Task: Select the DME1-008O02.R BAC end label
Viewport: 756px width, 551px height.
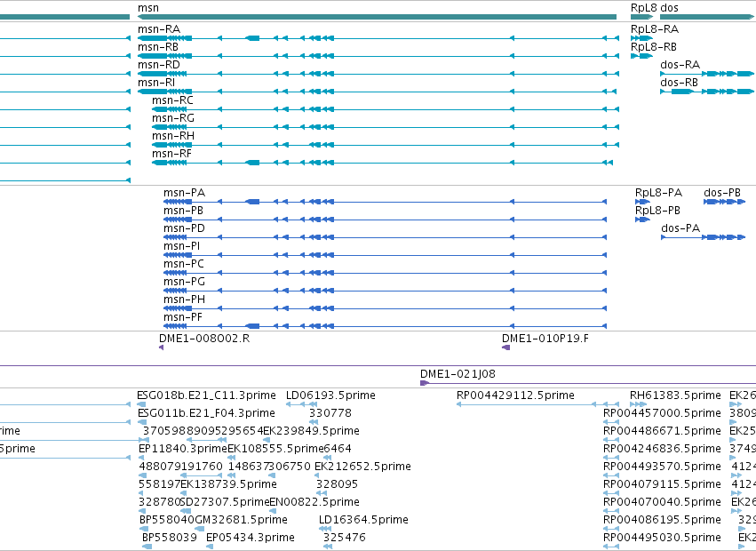Action: [x=204, y=339]
